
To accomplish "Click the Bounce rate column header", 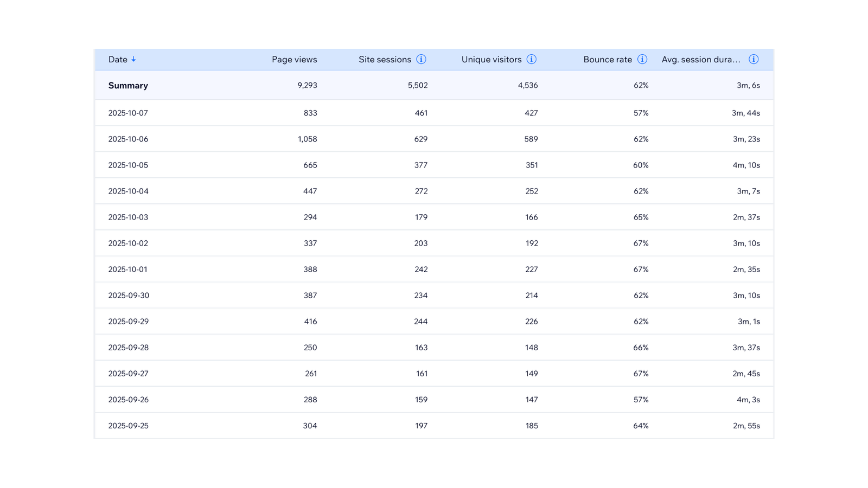I will [607, 60].
